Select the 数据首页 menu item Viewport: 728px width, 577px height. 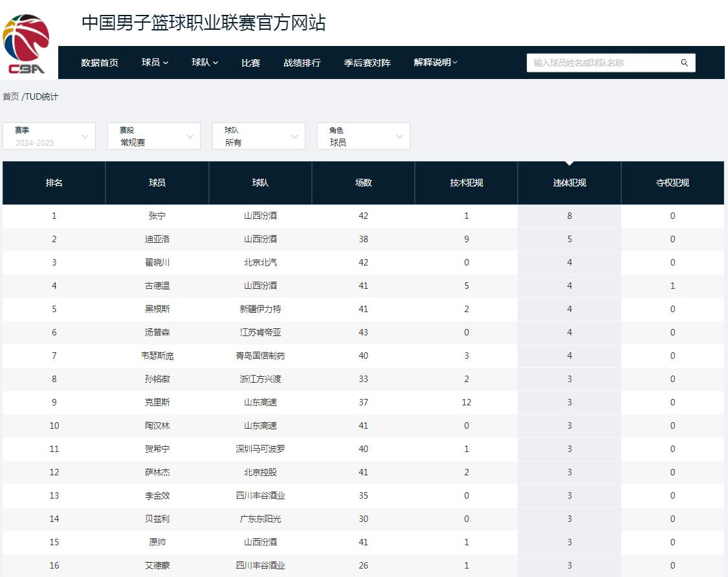pos(98,63)
